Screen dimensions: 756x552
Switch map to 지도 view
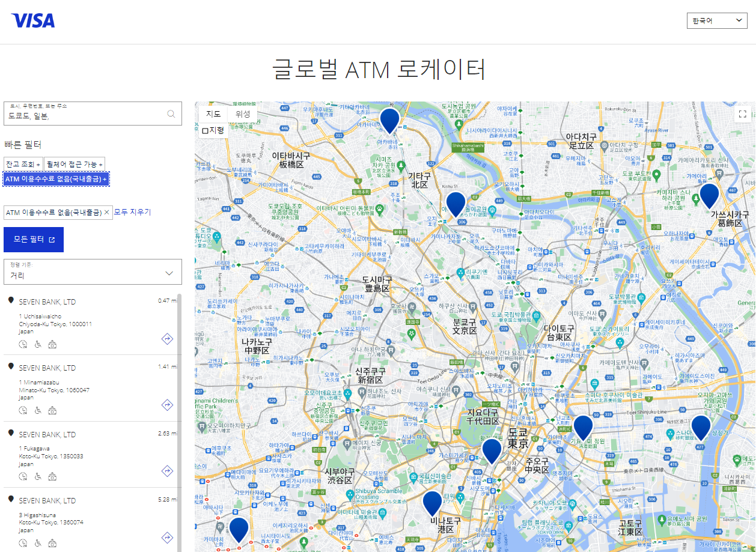tap(213, 114)
